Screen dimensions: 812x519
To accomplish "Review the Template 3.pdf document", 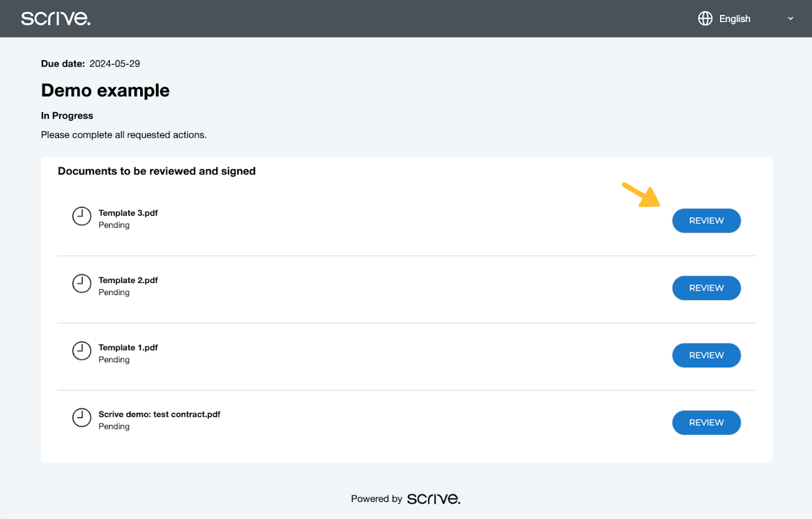I will pyautogui.click(x=706, y=221).
